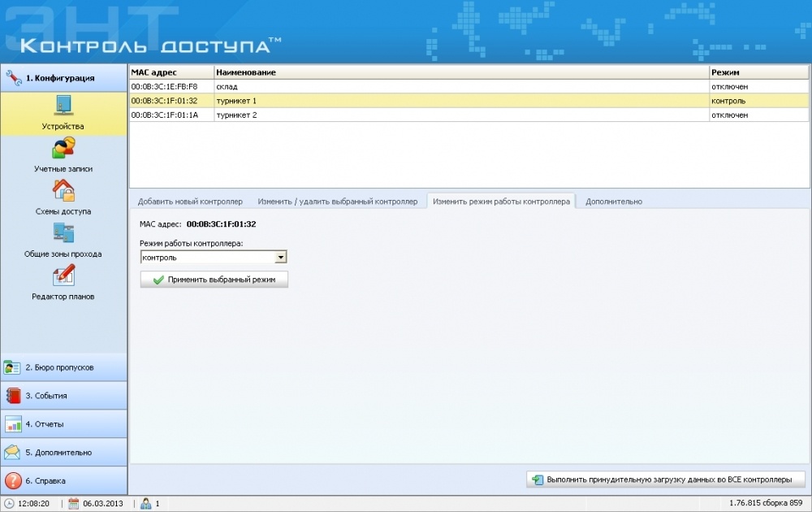
Task: Click the clock icon in status bar
Action: click(x=9, y=503)
